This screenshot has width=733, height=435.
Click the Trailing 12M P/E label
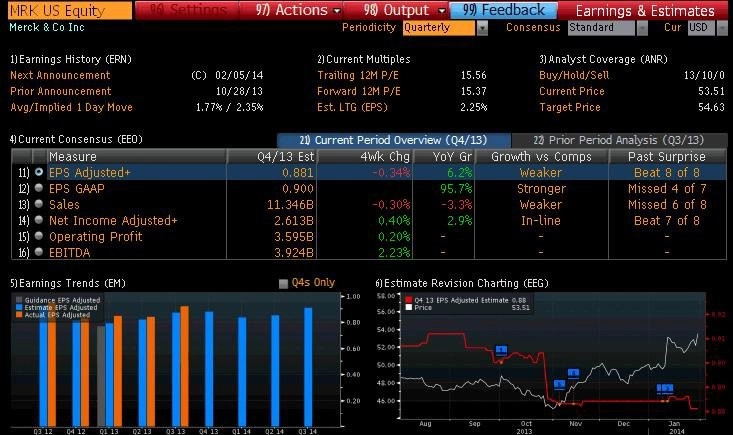coord(358,75)
